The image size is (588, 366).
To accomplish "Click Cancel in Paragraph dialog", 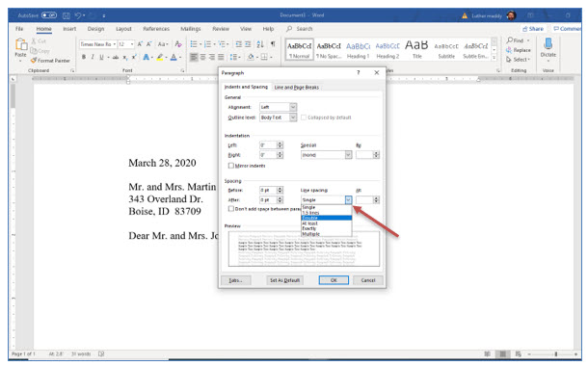I will [x=368, y=280].
